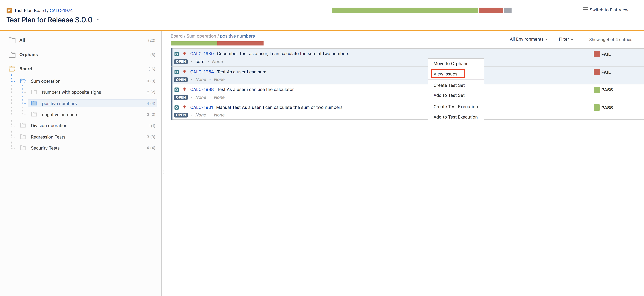The image size is (644, 296).
Task: Click the Security Tests folder icon
Action: 23,148
